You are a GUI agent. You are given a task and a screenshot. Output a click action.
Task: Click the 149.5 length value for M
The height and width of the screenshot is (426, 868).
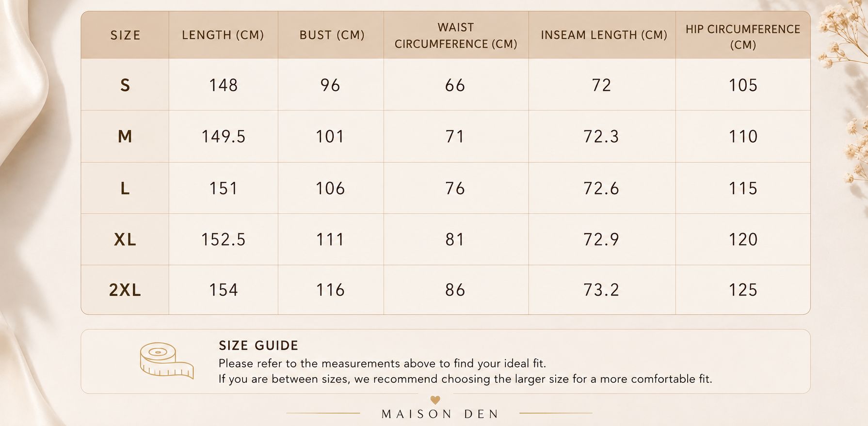[224, 137]
